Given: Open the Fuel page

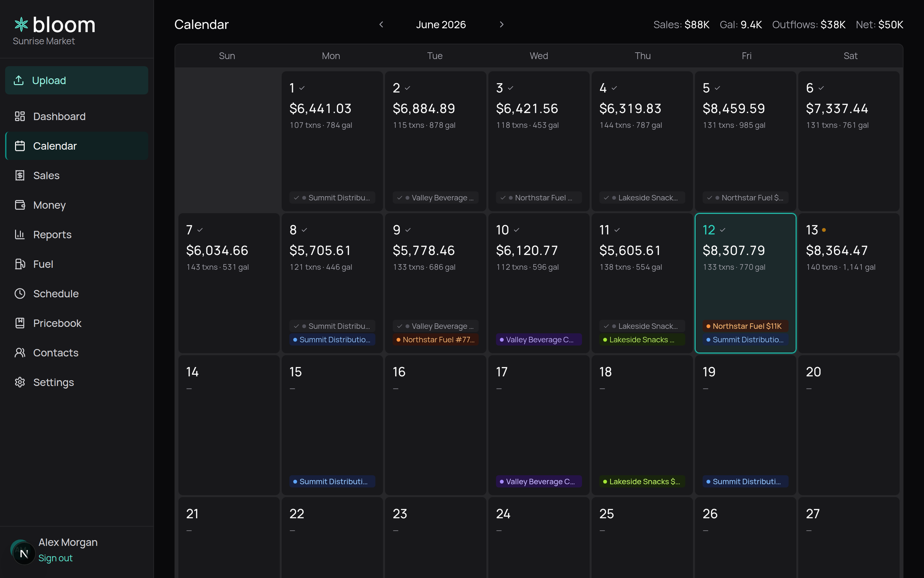Looking at the screenshot, I should pyautogui.click(x=77, y=264).
